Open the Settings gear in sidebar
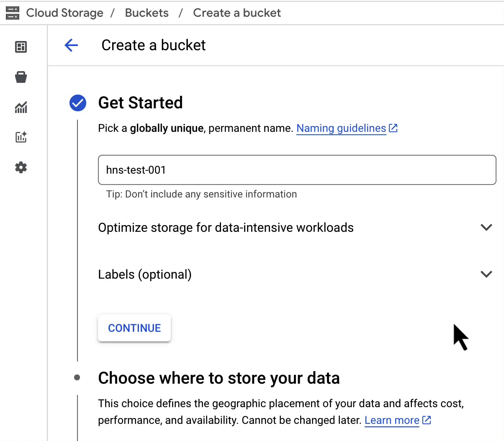Image resolution: width=504 pixels, height=441 pixels. pyautogui.click(x=21, y=168)
